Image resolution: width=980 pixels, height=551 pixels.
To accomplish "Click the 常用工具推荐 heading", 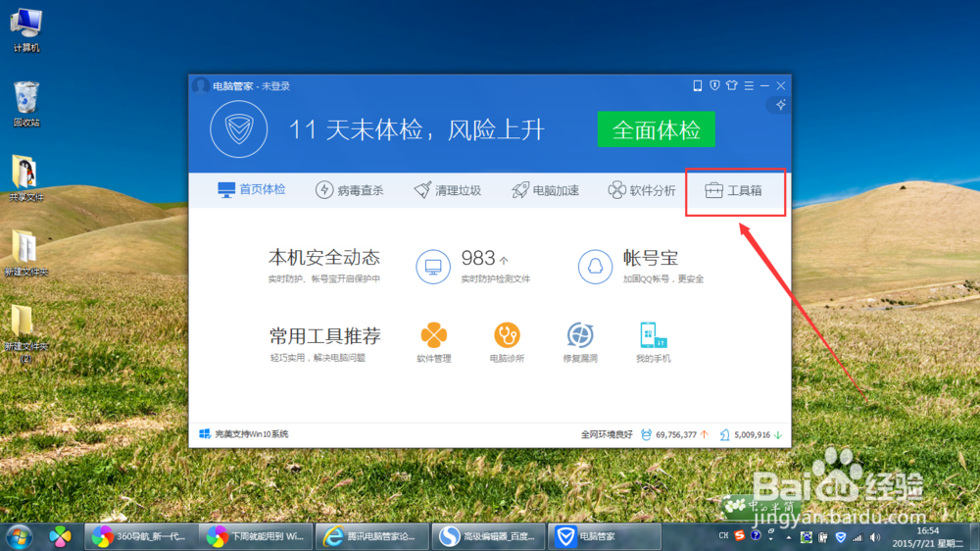I will point(325,336).
